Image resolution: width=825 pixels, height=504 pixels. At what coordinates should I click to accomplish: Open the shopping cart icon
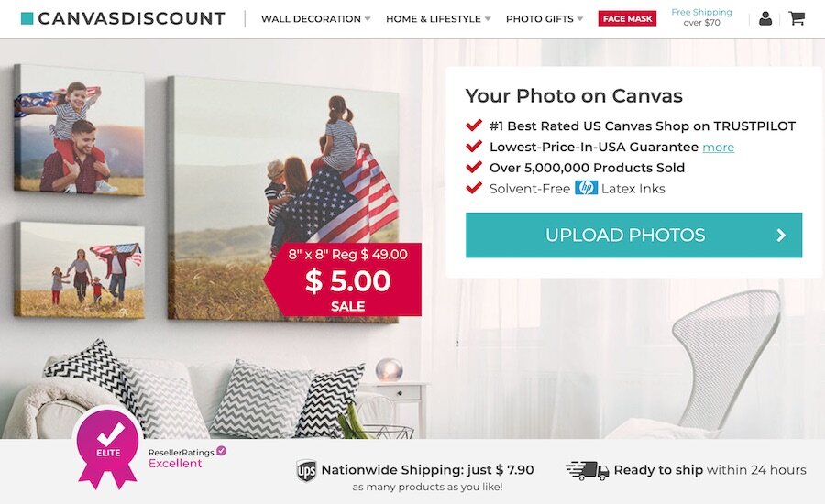(797, 18)
